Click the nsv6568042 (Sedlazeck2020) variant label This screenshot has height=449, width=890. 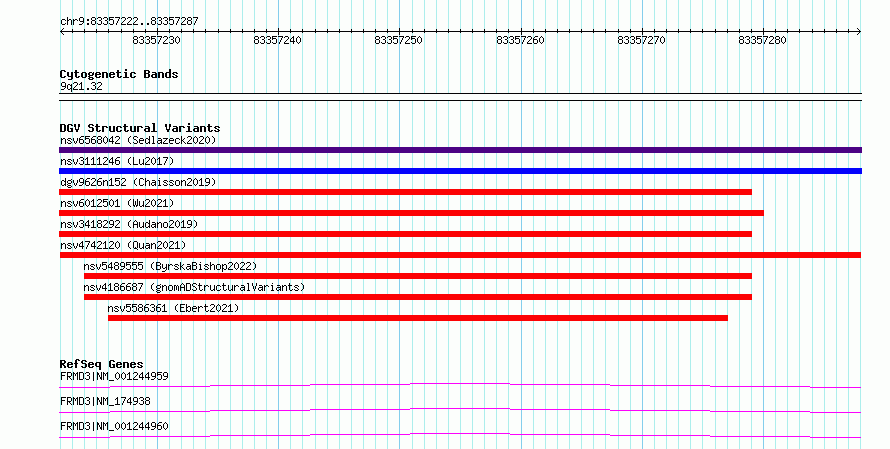pyautogui.click(x=138, y=140)
